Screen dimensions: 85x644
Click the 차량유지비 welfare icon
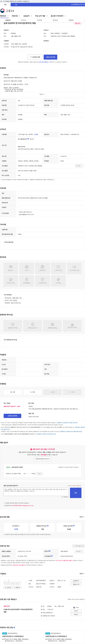pyautogui.click(x=42, y=268)
